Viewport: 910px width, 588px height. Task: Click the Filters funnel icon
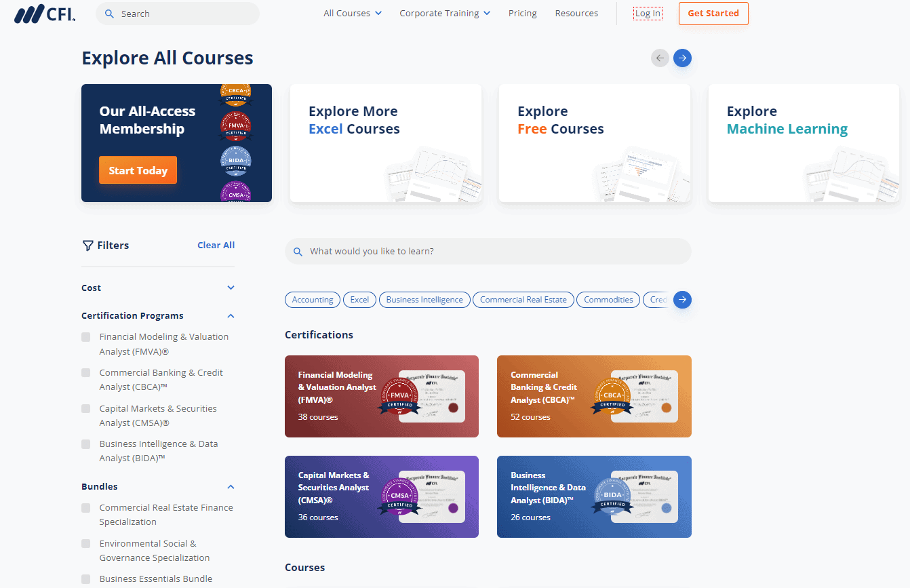87,245
